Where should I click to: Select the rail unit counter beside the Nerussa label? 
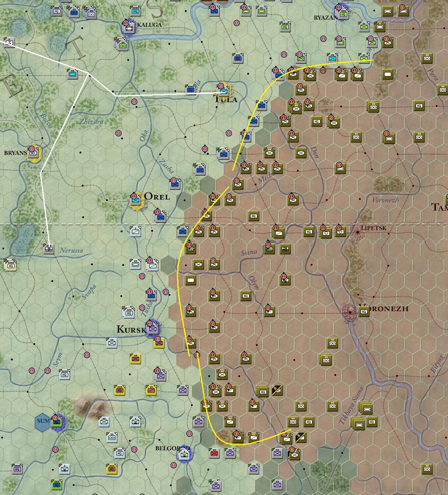coord(49,248)
